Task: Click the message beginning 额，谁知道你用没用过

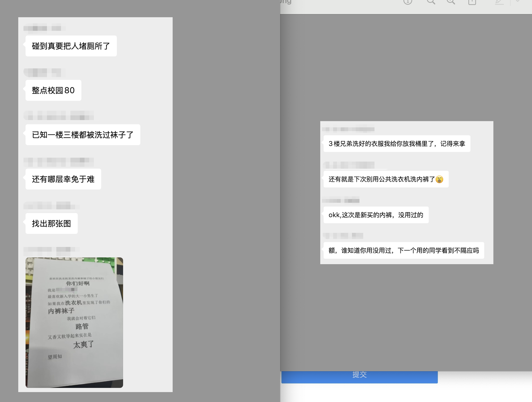Action: pos(404,250)
